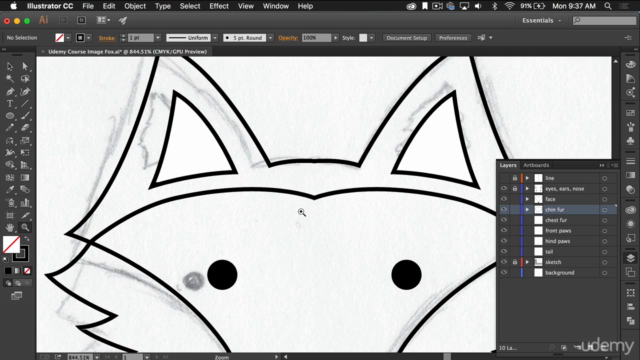Screen dimensions: 640x360
Task: Open the Apple menu
Action: coord(13,6)
